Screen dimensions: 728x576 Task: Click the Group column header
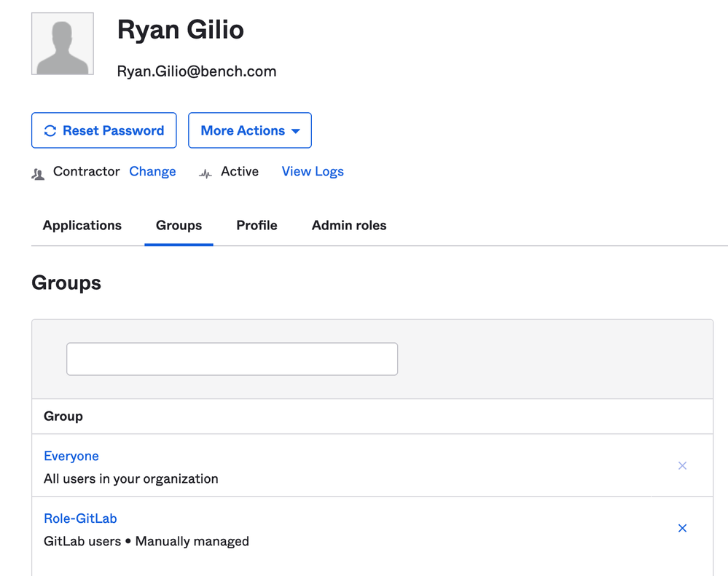[x=63, y=416]
